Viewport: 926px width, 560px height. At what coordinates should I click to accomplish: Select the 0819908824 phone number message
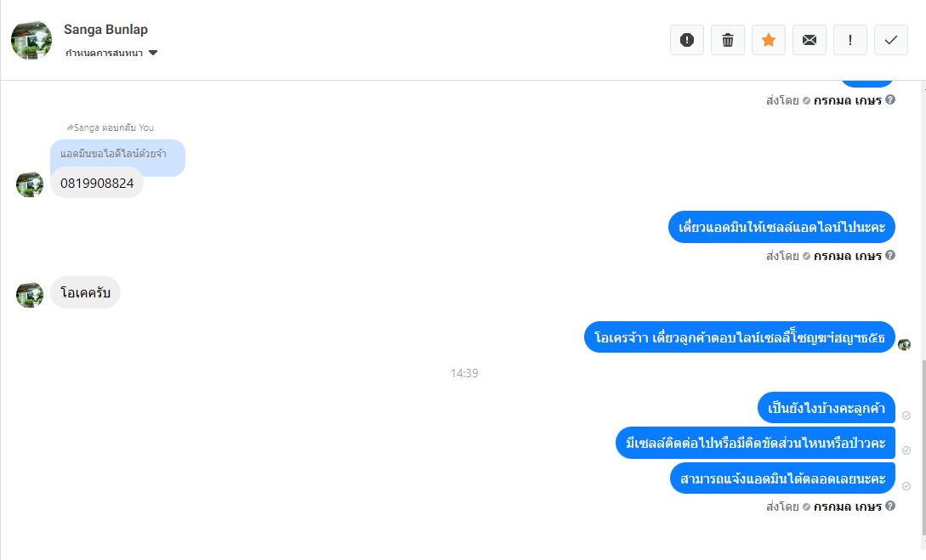pyautogui.click(x=97, y=183)
